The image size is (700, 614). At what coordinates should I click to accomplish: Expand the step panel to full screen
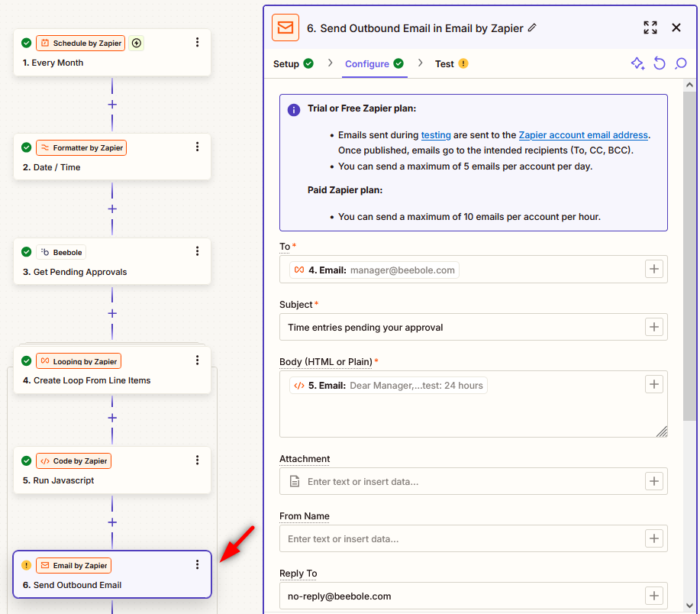[650, 28]
